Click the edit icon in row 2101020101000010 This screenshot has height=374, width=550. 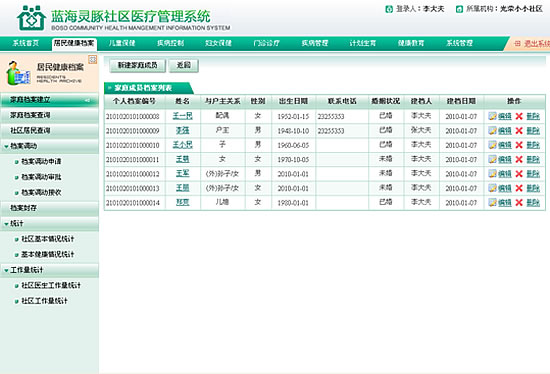(492, 145)
